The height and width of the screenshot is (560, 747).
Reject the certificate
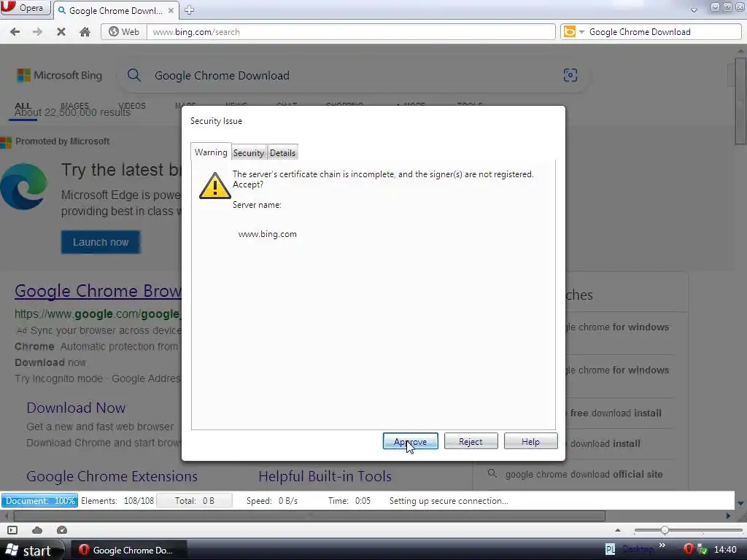click(471, 441)
